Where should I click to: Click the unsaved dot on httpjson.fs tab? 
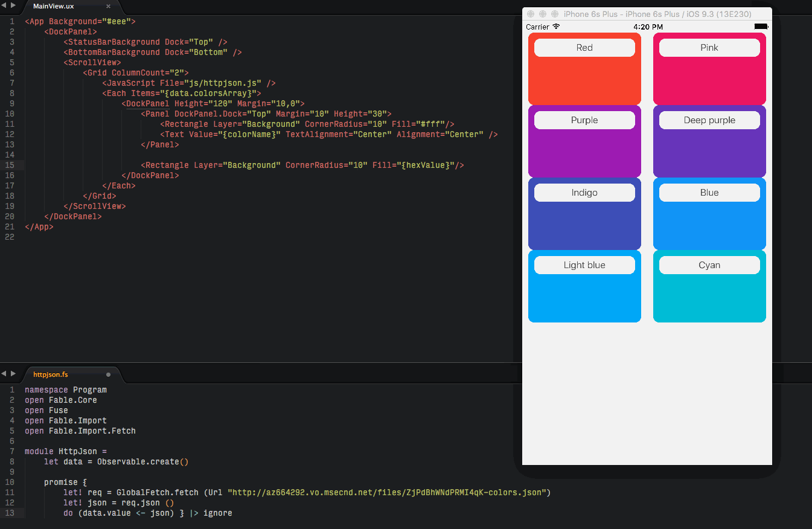click(108, 374)
